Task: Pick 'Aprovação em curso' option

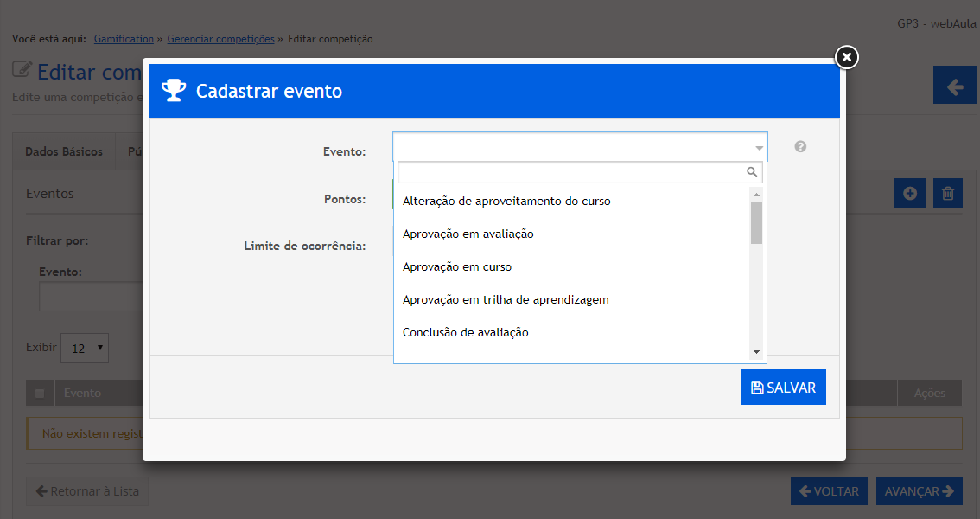Action: (457, 266)
